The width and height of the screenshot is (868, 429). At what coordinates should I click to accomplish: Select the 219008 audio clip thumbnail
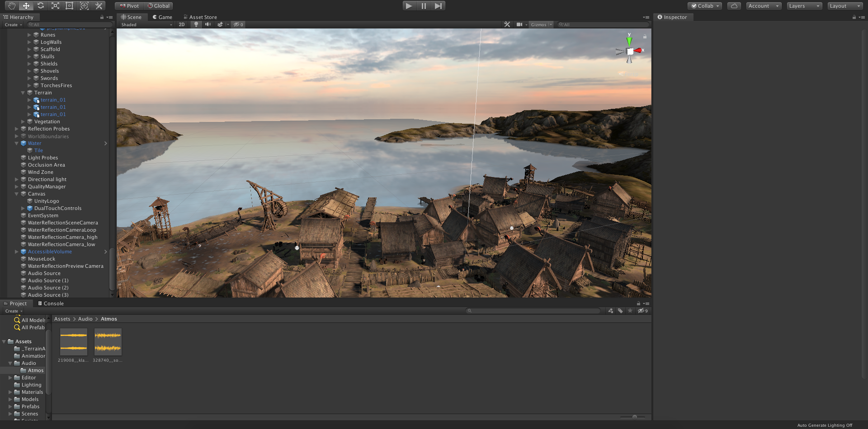point(73,342)
